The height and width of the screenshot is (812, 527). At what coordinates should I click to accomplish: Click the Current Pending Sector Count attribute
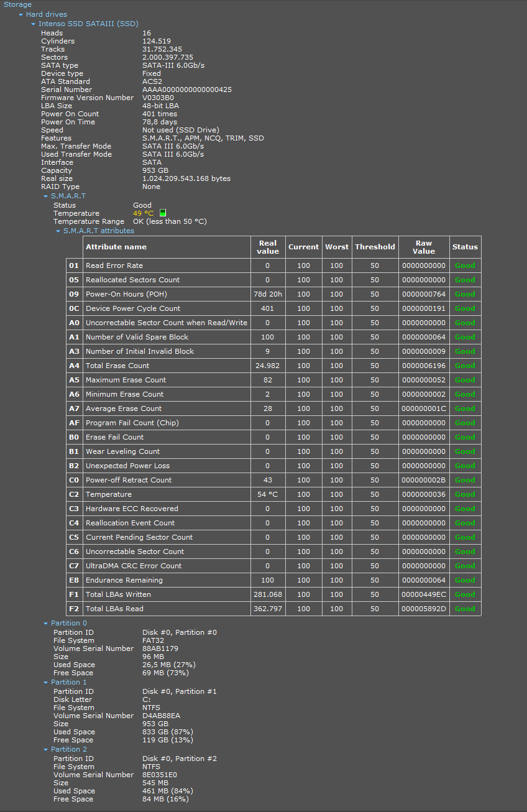tap(139, 537)
